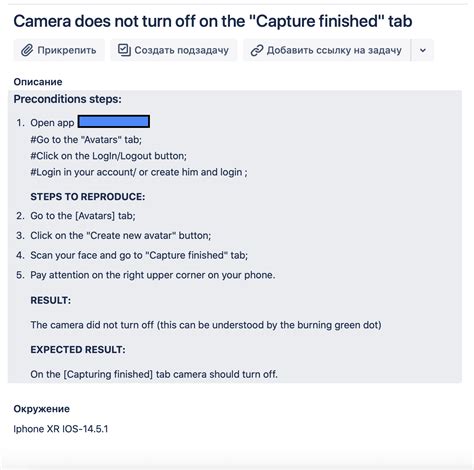
Task: Click the RESULT: heading in description
Action: [51, 300]
